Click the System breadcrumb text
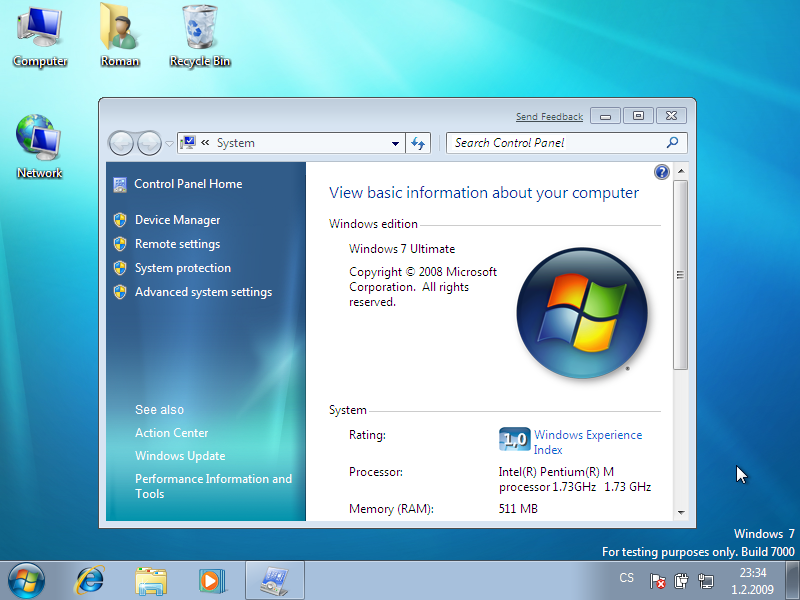 click(x=236, y=143)
